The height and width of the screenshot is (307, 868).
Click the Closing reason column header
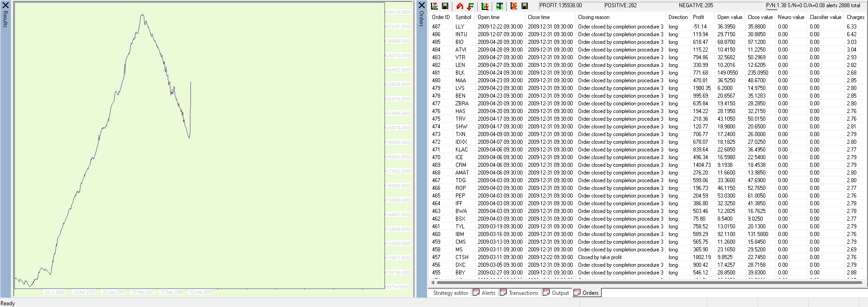click(593, 17)
